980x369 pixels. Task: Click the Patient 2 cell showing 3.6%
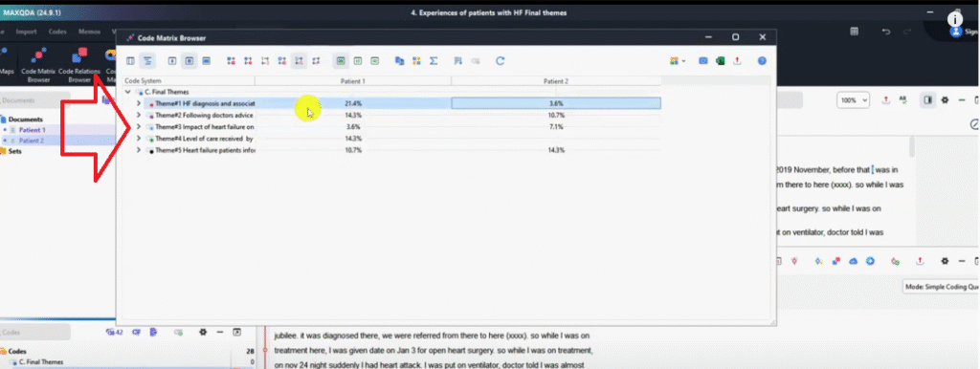(x=556, y=103)
